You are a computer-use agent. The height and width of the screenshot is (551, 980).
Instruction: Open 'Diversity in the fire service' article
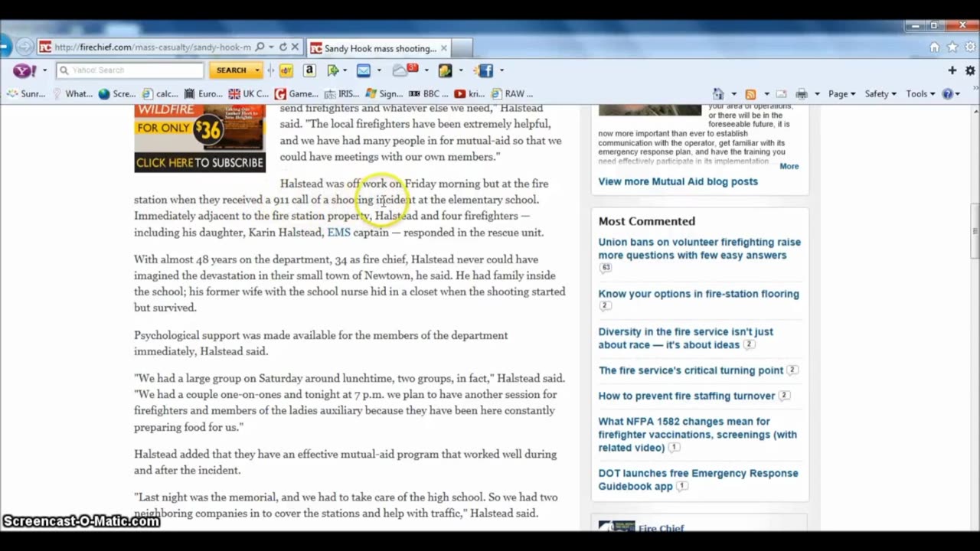click(x=685, y=338)
